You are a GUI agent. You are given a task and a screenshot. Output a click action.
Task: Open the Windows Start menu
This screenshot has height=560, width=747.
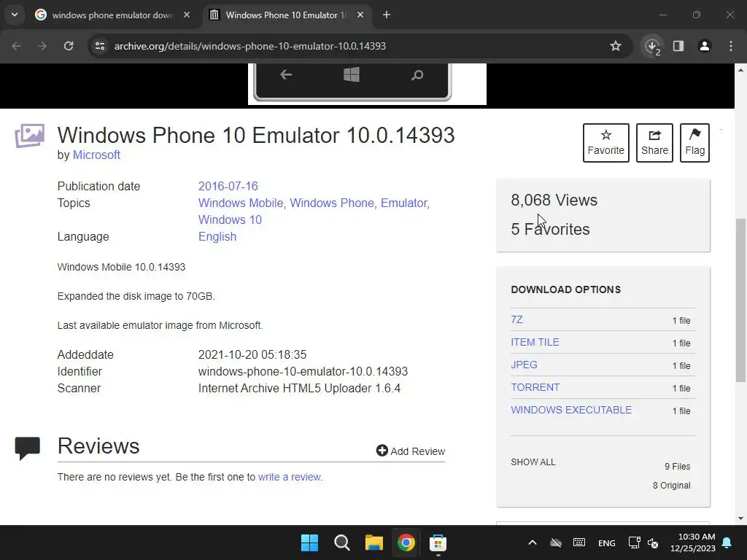click(309, 542)
